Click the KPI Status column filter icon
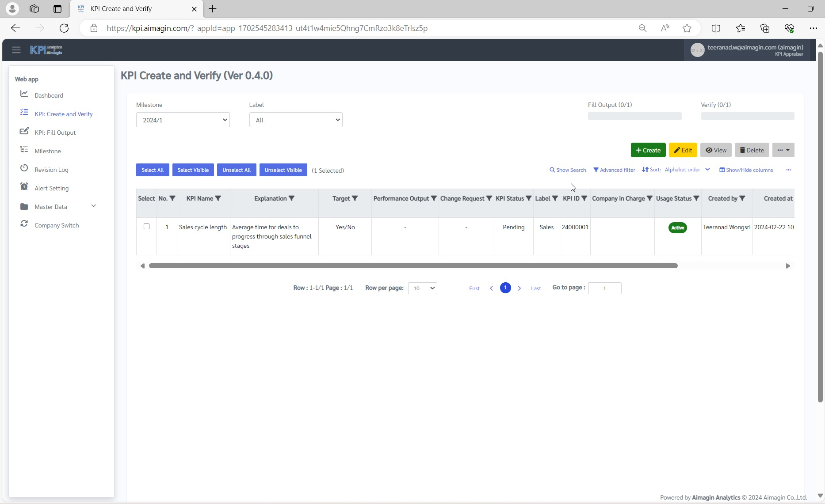This screenshot has height=504, width=825. [x=528, y=198]
